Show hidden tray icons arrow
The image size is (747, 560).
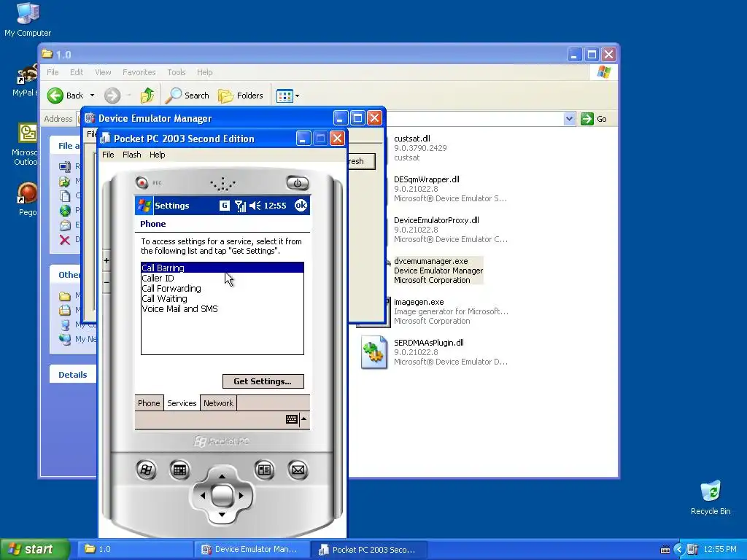pos(679,550)
